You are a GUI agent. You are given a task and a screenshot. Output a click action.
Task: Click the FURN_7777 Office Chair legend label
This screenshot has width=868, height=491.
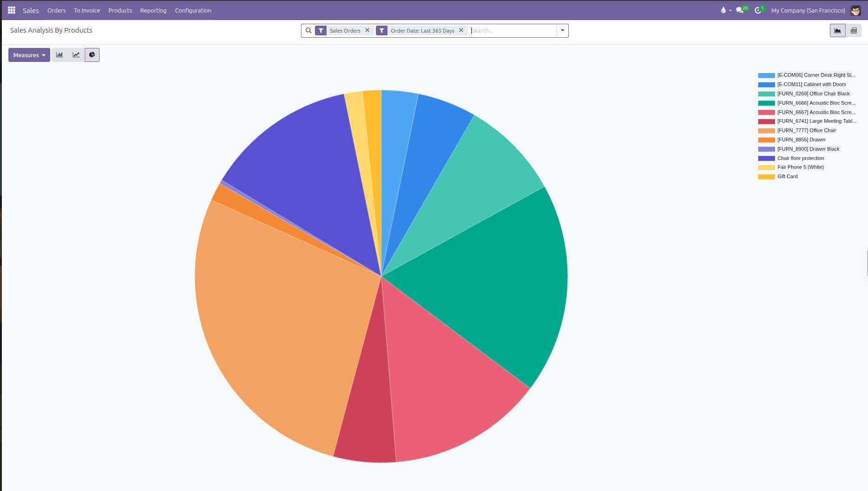point(807,130)
